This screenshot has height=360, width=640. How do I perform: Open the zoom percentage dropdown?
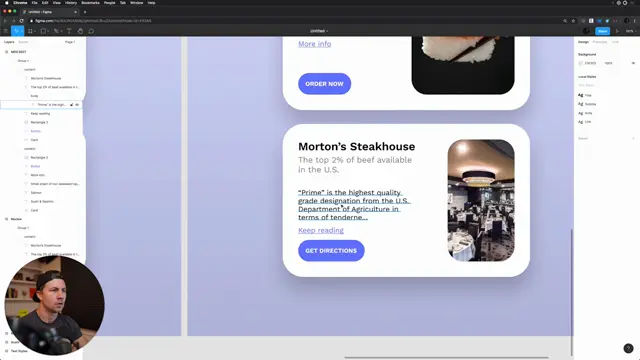[631, 31]
